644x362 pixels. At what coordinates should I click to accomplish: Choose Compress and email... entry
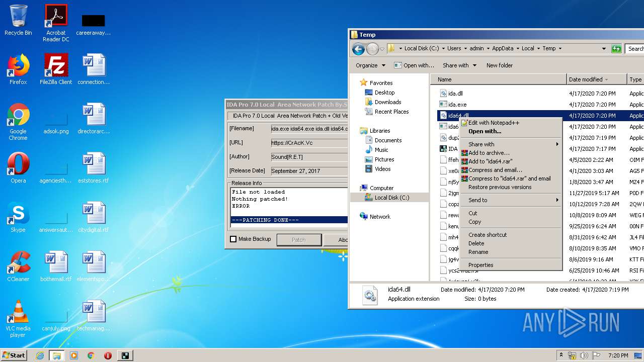tap(511, 170)
